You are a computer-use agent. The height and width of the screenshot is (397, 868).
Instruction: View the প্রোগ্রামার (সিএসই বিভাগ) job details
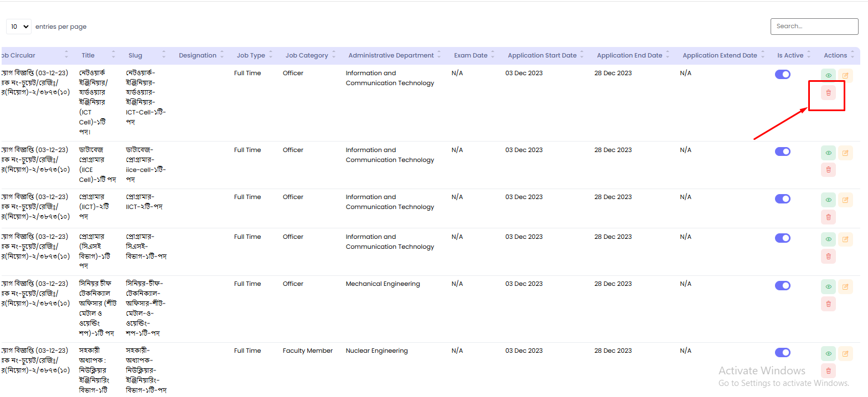pyautogui.click(x=828, y=239)
